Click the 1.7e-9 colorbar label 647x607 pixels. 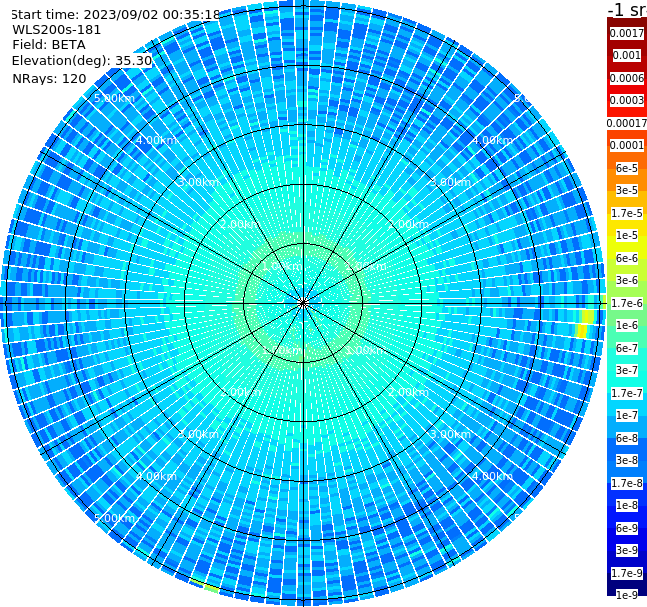tap(627, 573)
